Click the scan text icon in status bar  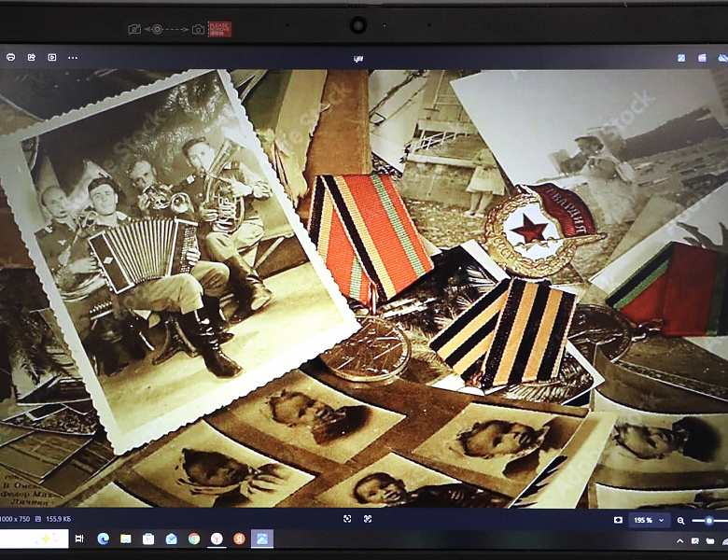coord(368,519)
